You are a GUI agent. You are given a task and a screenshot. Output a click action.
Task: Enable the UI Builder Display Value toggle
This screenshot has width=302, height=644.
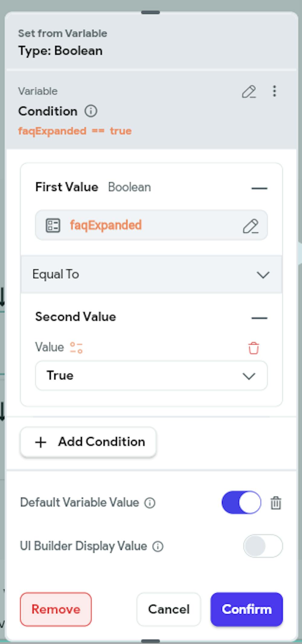coord(263,546)
